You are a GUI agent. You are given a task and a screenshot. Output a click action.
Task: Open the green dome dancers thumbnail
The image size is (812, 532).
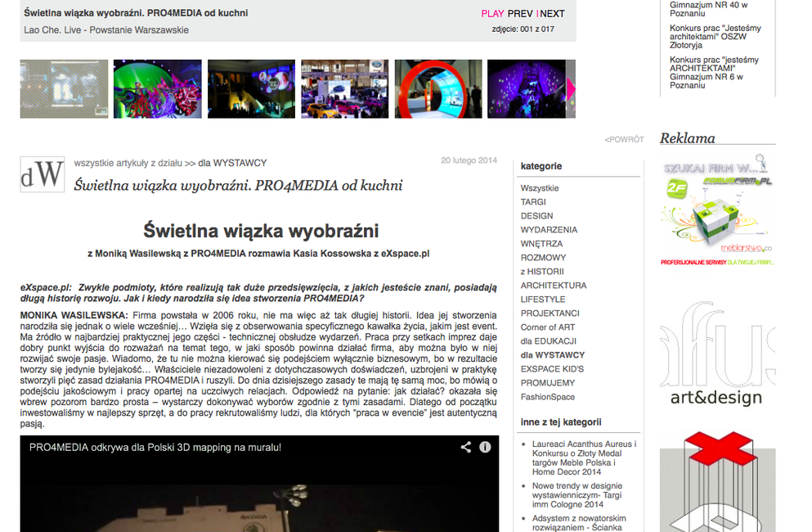pyautogui.click(x=158, y=89)
